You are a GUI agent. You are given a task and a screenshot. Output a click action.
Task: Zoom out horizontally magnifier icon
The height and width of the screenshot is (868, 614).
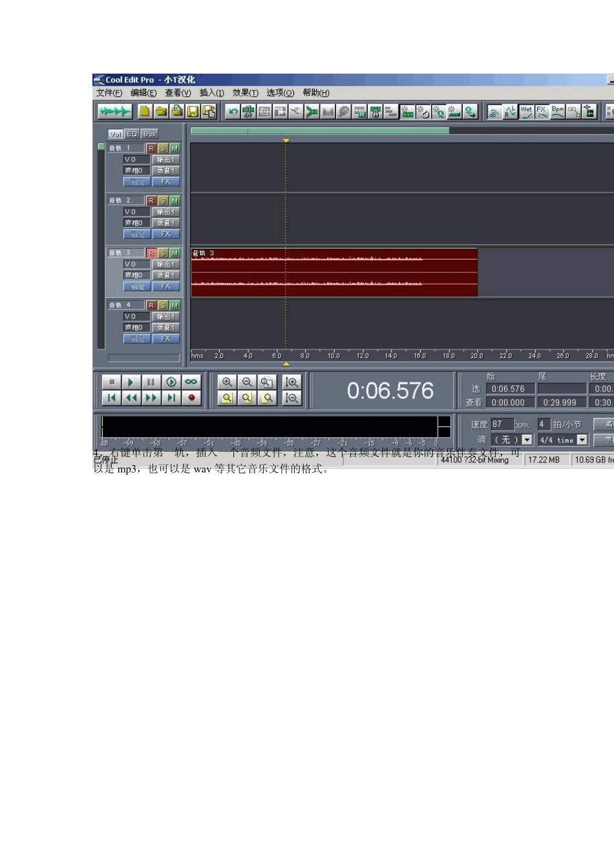pos(247,382)
